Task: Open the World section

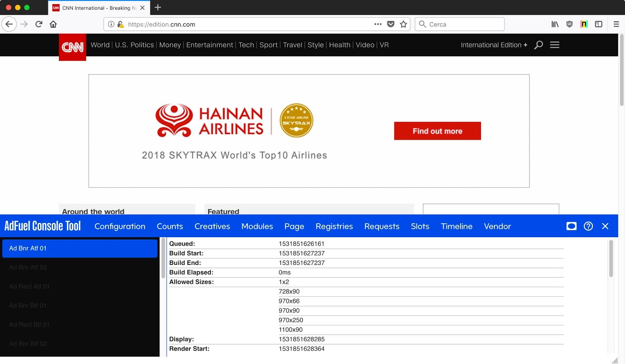Action: click(100, 45)
